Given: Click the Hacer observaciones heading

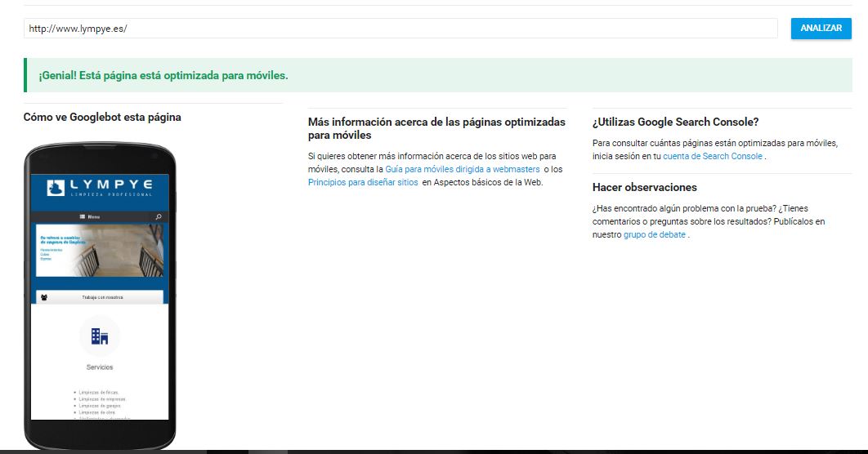Looking at the screenshot, I should tap(644, 187).
